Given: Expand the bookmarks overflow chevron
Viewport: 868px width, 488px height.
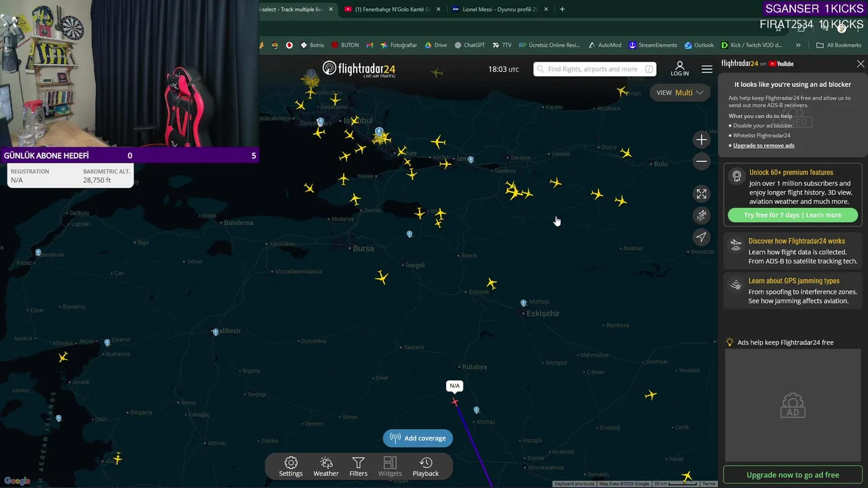Looking at the screenshot, I should coord(798,45).
